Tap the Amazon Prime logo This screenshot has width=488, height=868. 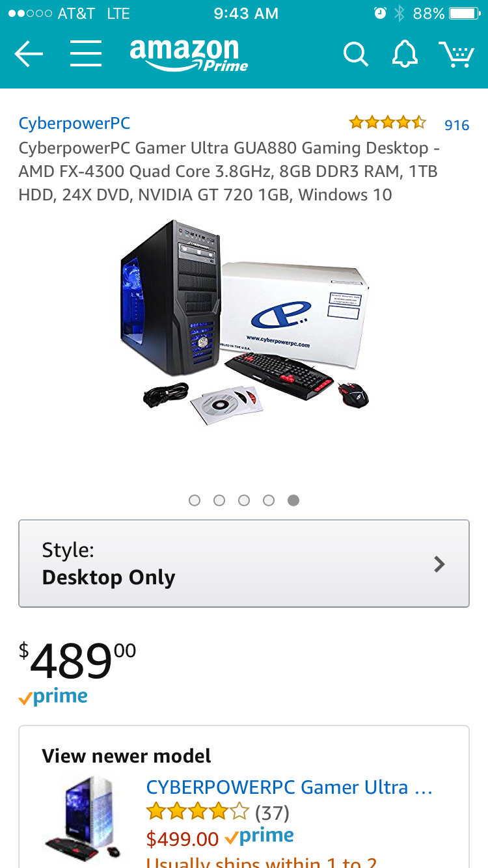tap(189, 56)
